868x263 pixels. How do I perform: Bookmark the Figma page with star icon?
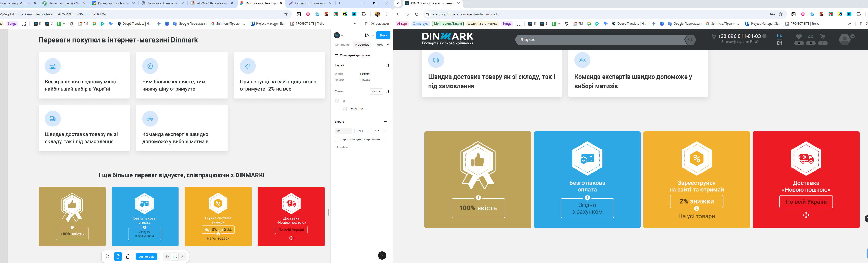coord(286,14)
